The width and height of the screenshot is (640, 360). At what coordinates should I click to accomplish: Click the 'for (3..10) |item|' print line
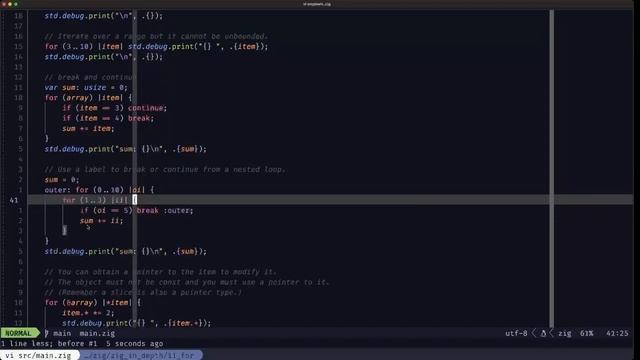[x=156, y=47]
